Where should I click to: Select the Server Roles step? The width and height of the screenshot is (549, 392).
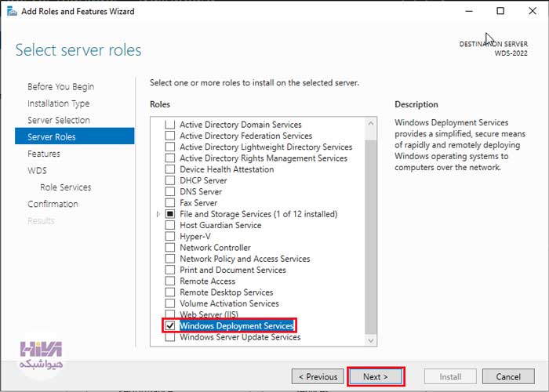pos(75,136)
